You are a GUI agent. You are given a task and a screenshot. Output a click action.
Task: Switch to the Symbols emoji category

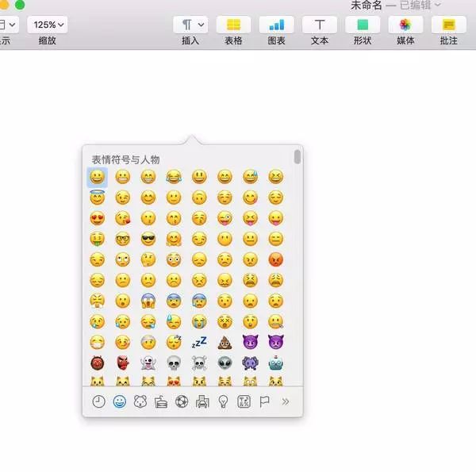tap(244, 401)
